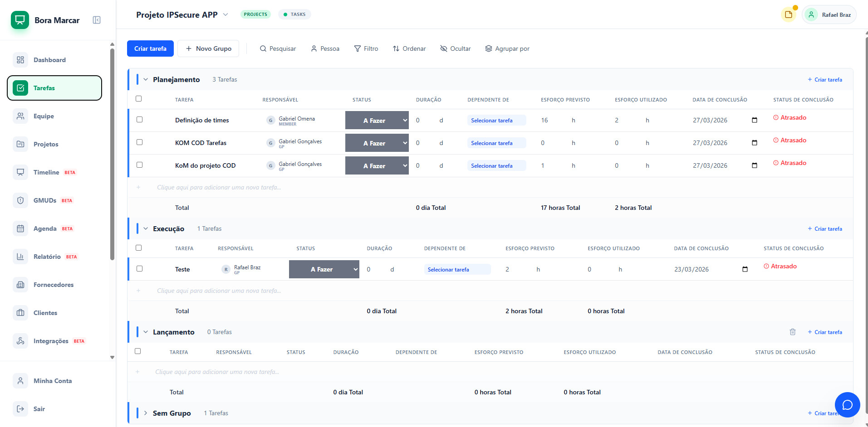The height and width of the screenshot is (427, 868).
Task: Collapse the sidebar with the panel icon
Action: click(97, 20)
